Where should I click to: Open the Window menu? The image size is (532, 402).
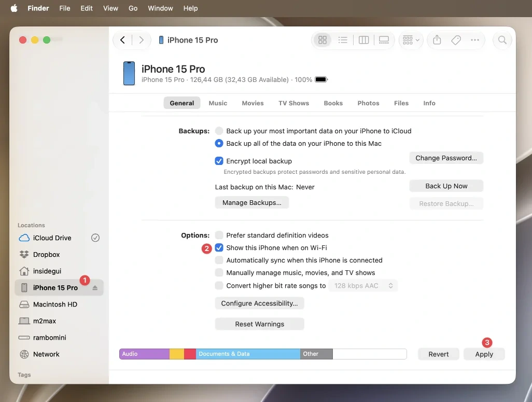click(160, 8)
